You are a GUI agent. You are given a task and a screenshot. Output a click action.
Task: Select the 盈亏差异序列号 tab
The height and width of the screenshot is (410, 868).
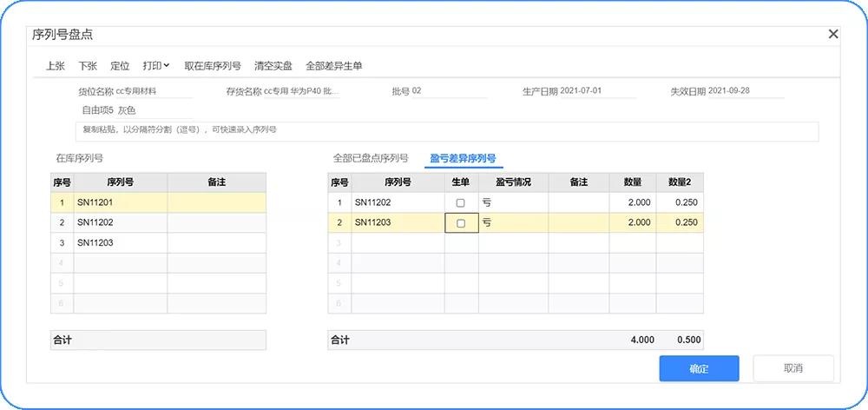click(x=464, y=159)
